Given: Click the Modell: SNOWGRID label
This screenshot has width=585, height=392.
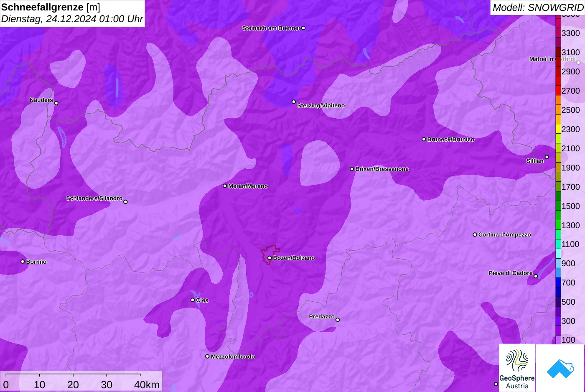Looking at the screenshot, I should pos(538,8).
